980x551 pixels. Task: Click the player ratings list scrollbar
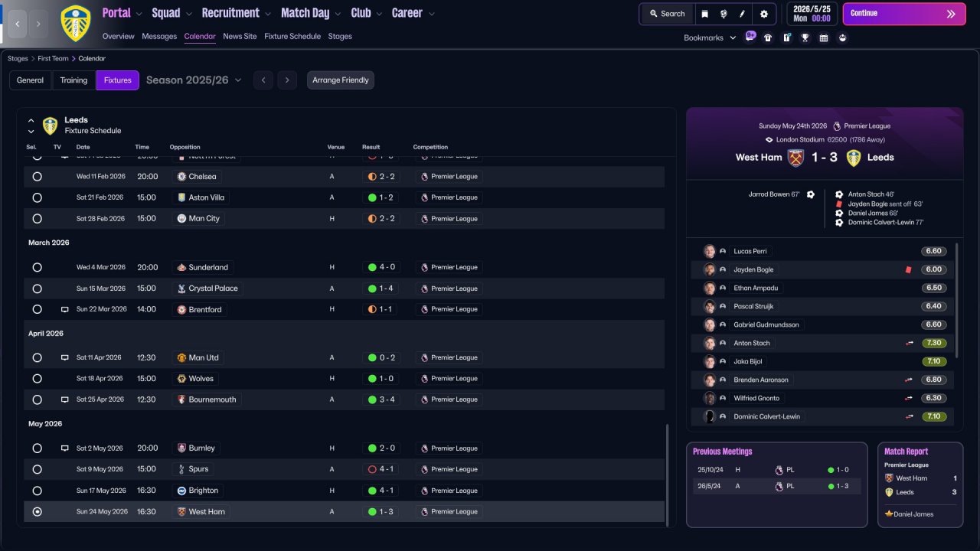957,300
